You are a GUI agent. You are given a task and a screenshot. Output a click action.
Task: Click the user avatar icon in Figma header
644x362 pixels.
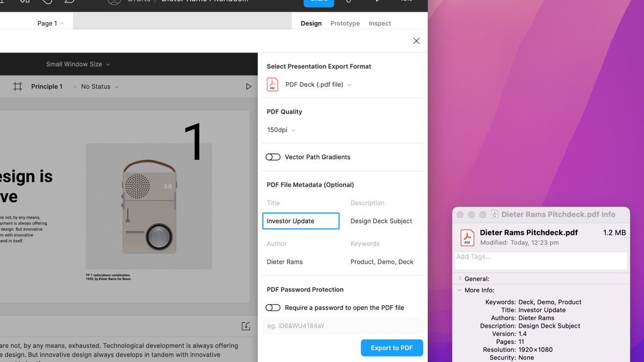click(114, 2)
